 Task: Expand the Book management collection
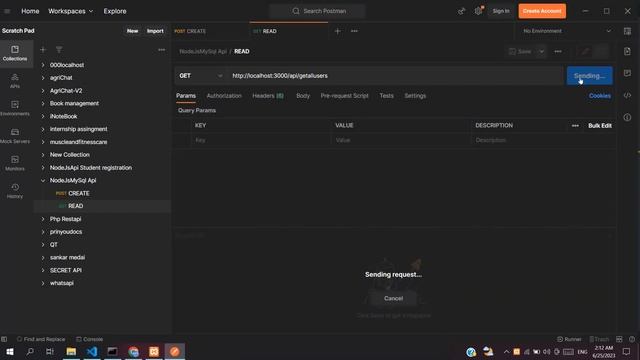coord(43,103)
